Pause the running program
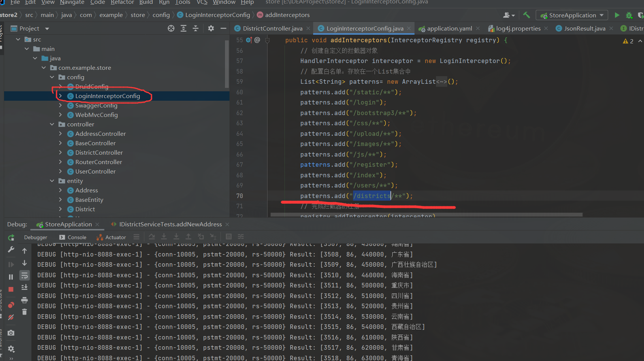Image resolution: width=644 pixels, height=361 pixels. [x=11, y=277]
